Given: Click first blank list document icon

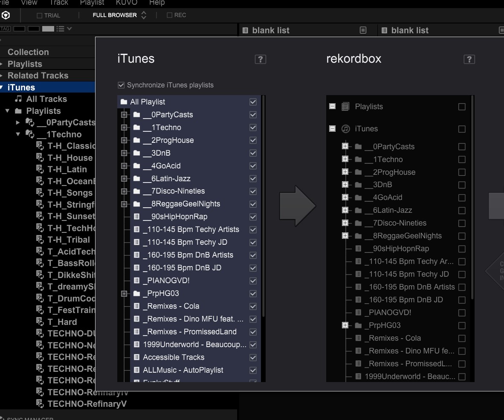Looking at the screenshot, I should [245, 30].
